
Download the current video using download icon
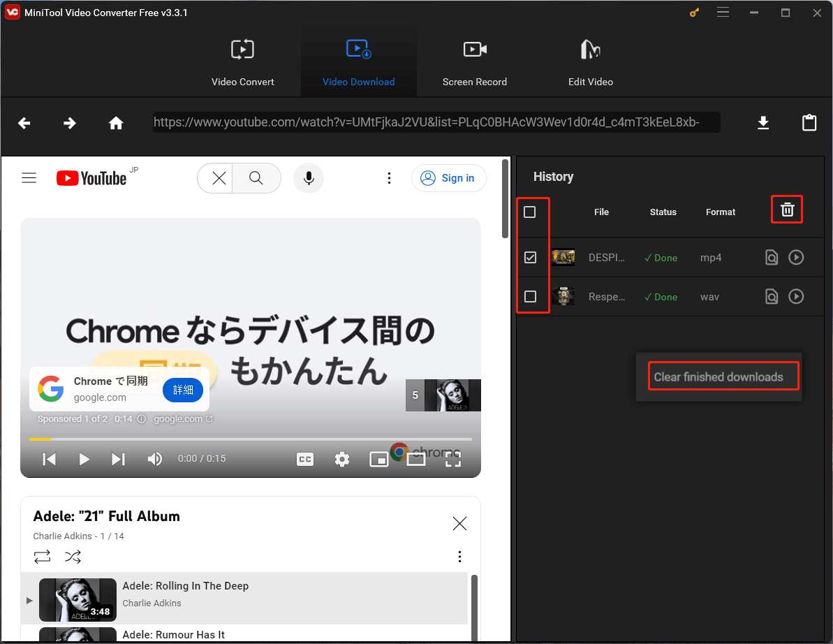[763, 123]
